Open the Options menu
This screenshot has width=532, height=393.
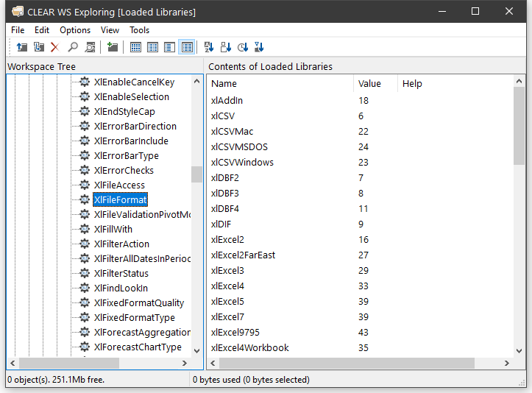pyautogui.click(x=75, y=30)
